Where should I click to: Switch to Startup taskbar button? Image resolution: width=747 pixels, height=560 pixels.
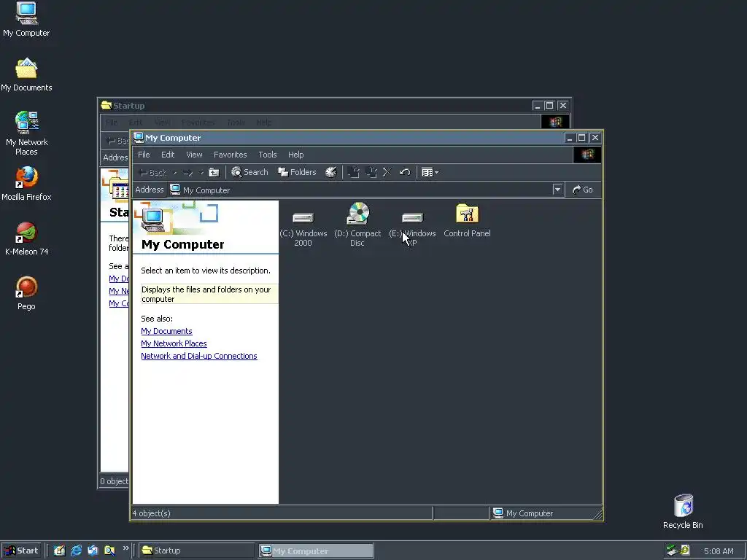tap(197, 551)
